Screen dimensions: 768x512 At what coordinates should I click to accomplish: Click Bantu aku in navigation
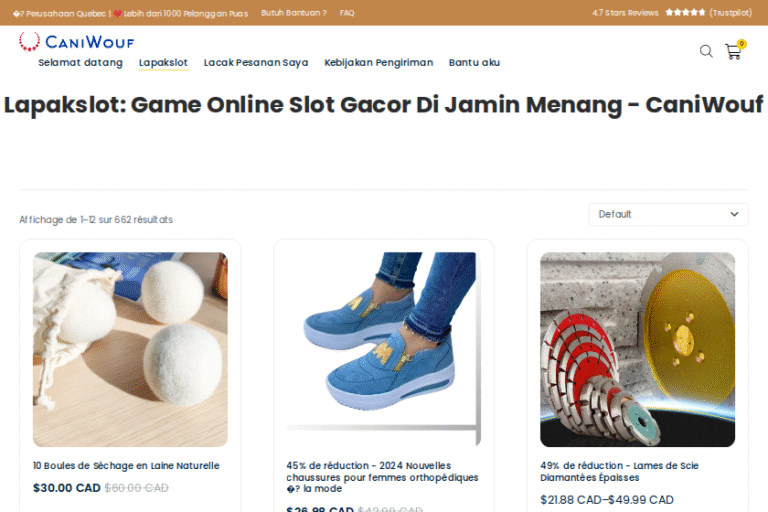point(474,62)
